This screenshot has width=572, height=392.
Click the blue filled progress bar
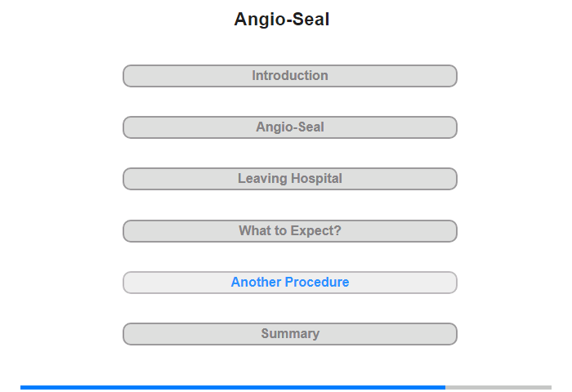[x=233, y=387]
